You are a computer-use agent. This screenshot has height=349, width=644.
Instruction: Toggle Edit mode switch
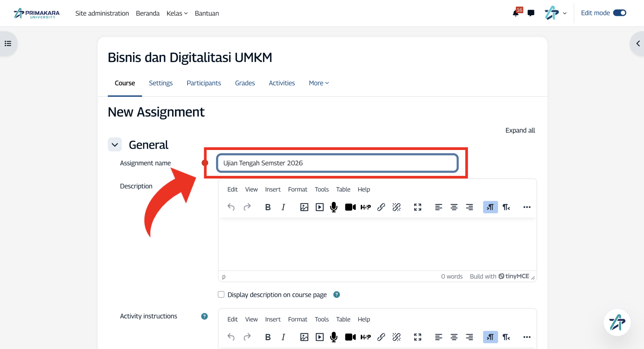pyautogui.click(x=620, y=13)
